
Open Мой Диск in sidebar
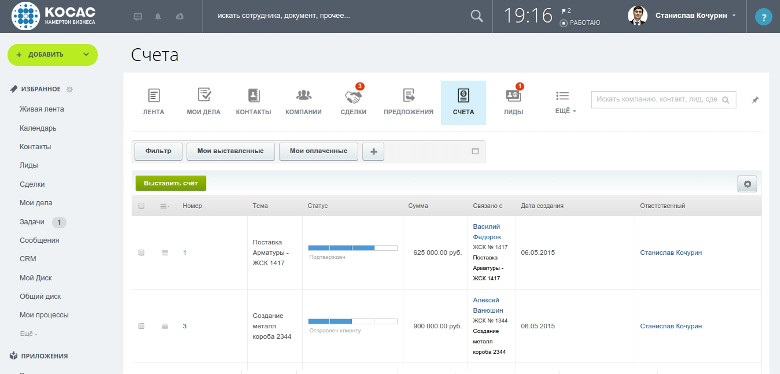tap(36, 278)
